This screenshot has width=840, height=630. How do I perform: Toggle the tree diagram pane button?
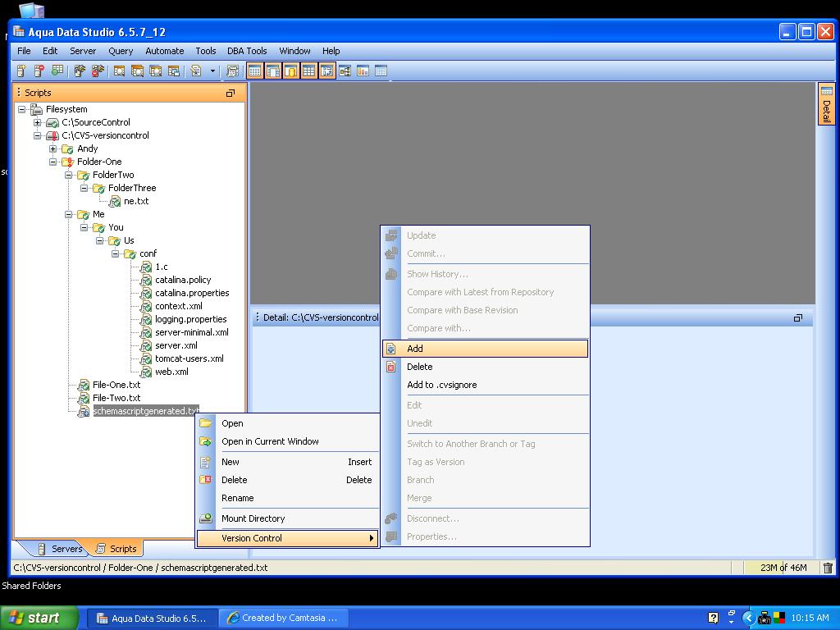pyautogui.click(x=345, y=71)
